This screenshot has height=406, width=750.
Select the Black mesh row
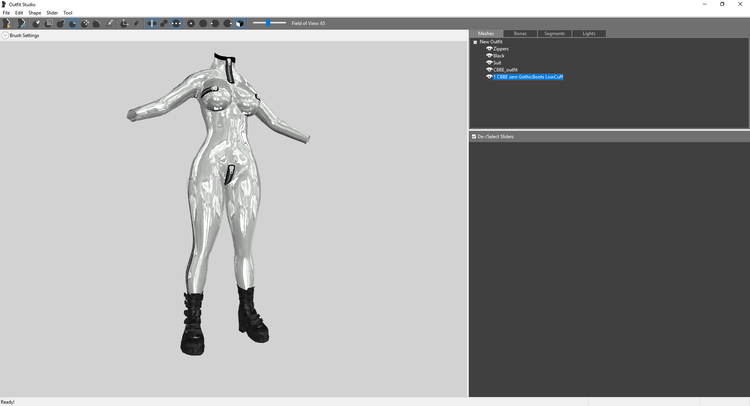tap(499, 56)
